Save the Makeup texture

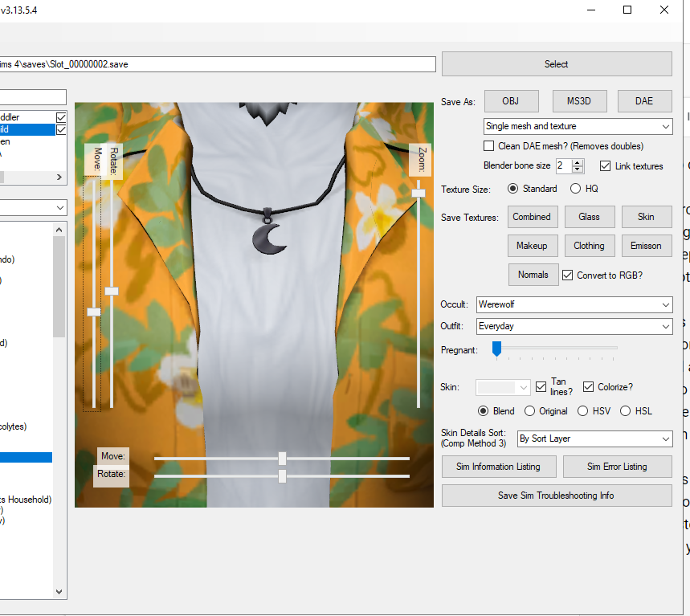point(531,246)
